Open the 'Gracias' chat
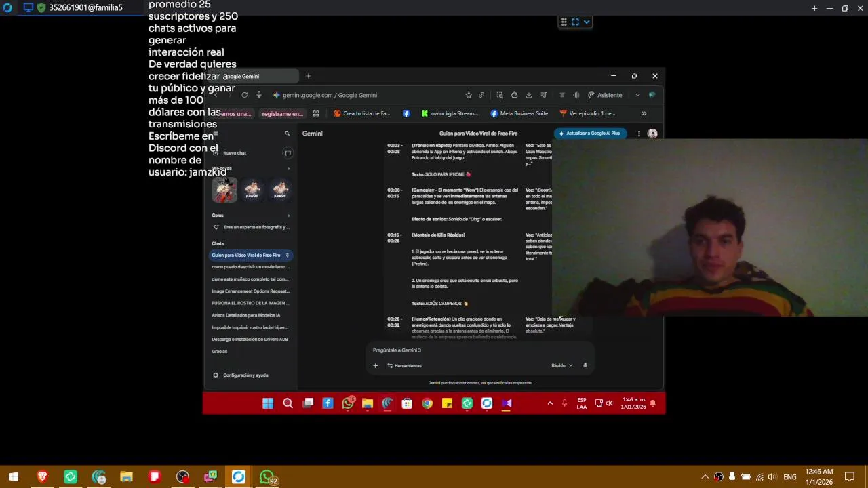 click(220, 351)
